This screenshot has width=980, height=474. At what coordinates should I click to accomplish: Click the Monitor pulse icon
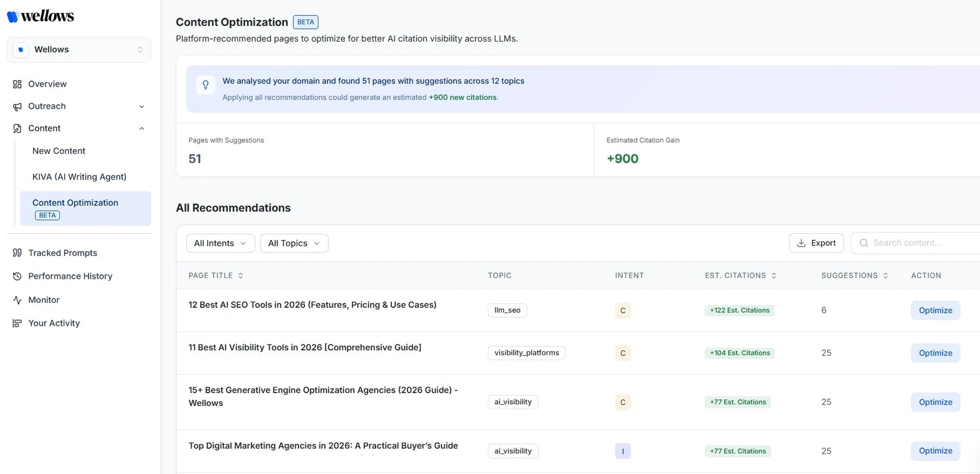coord(17,300)
